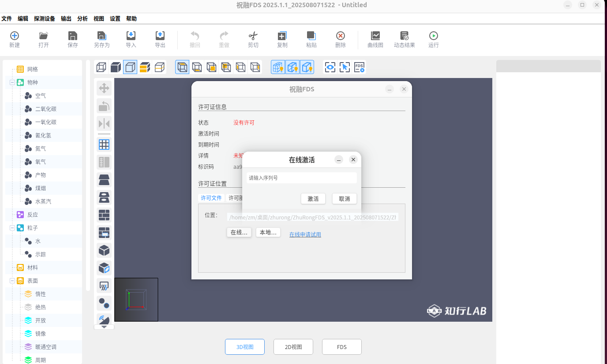
Task: Collapse the 物种 tree node
Action: (12, 82)
